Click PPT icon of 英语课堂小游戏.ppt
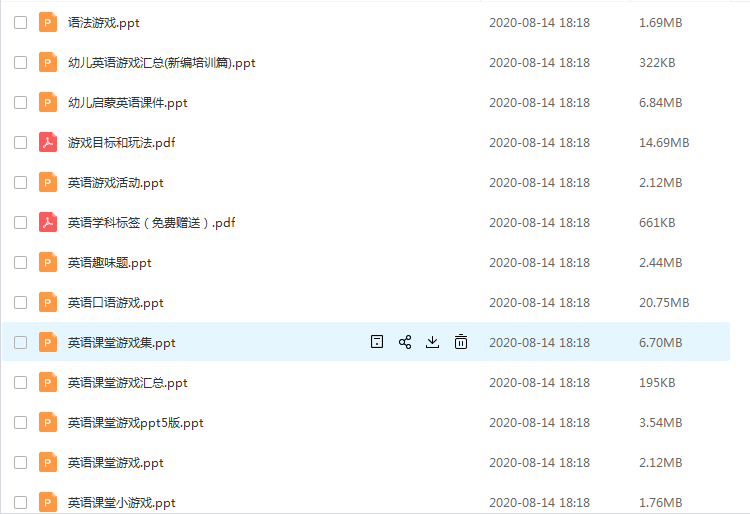 click(48, 502)
